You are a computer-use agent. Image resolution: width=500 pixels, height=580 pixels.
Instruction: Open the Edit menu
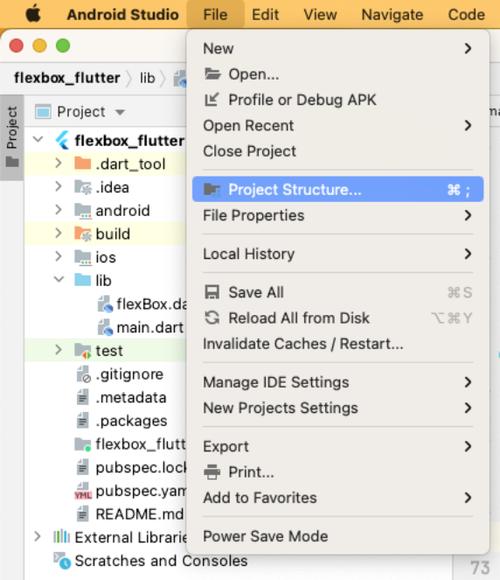click(265, 15)
